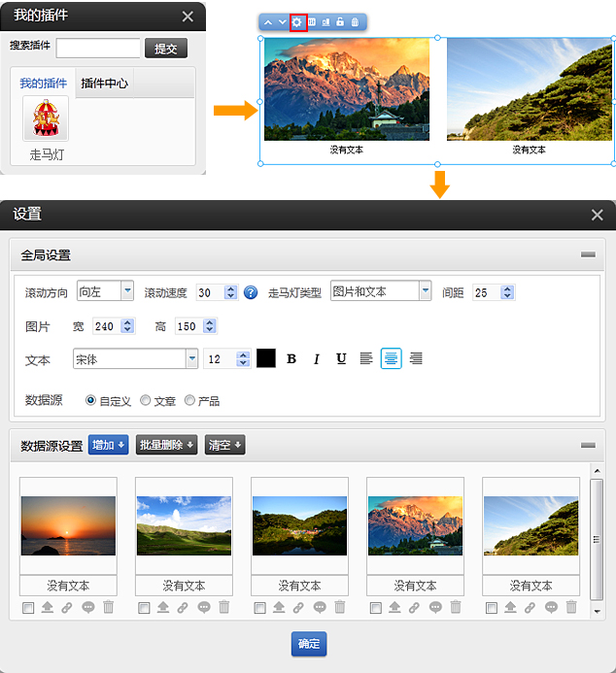Viewport: 616px width, 673px height.
Task: Select center text alignment
Action: click(391, 359)
